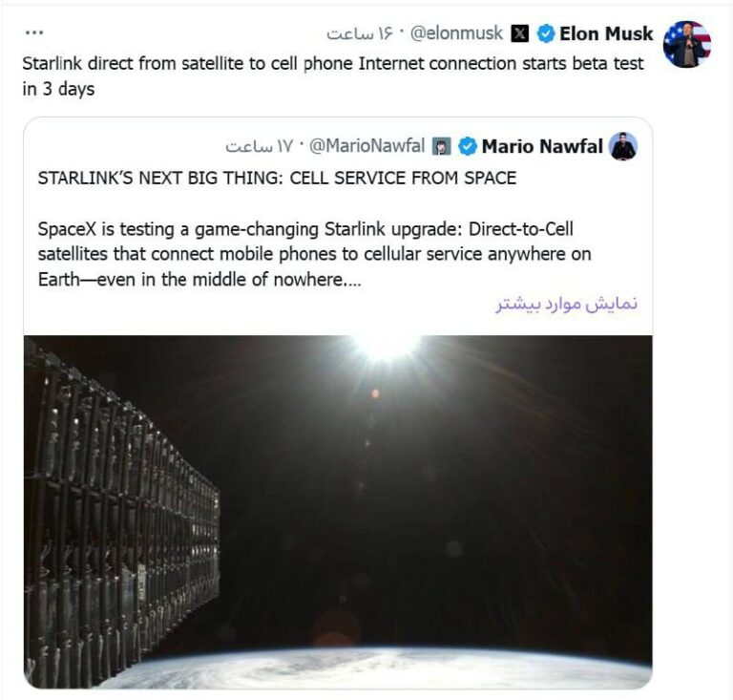The height and width of the screenshot is (700, 733).
Task: Click the affiliation badge beside Mario Nawfal
Action: [442, 146]
